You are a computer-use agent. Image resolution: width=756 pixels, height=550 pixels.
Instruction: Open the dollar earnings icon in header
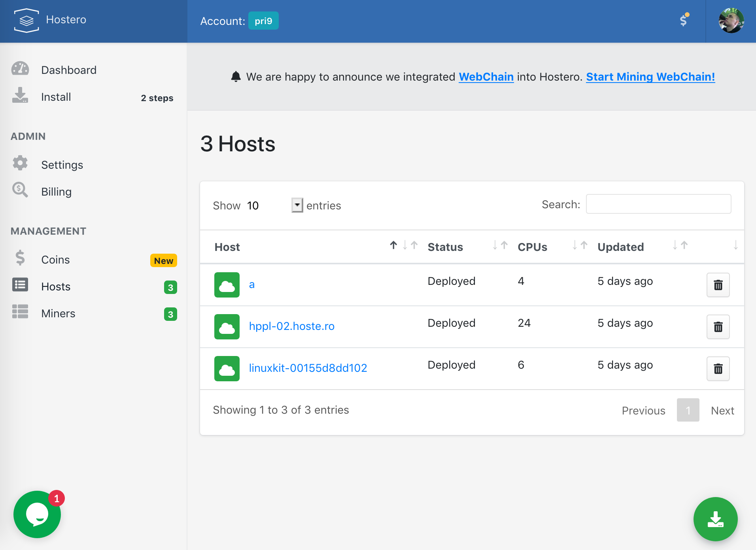tap(683, 21)
